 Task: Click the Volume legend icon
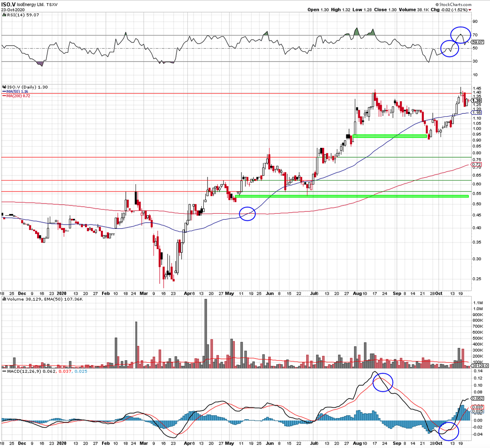pos(4,299)
